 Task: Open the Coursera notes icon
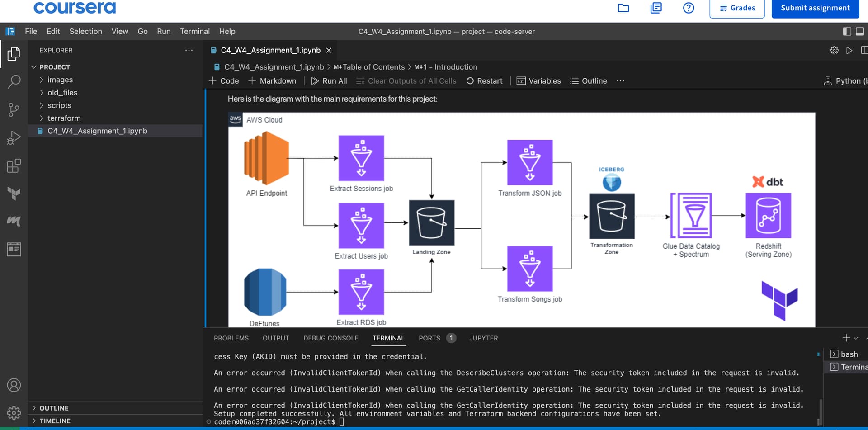(656, 8)
